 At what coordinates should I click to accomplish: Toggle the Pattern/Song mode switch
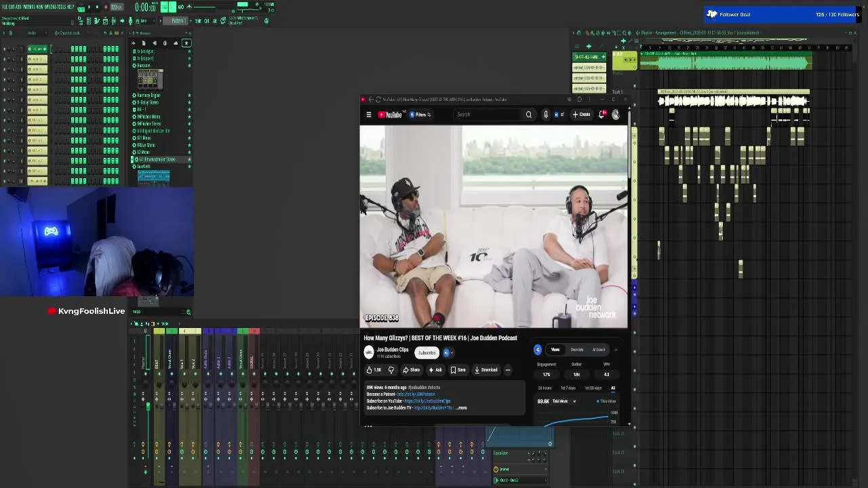(81, 7)
